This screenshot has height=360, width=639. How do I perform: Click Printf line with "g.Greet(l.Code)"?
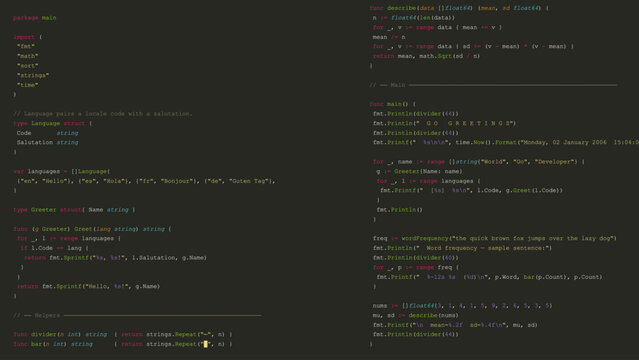[x=471, y=190]
